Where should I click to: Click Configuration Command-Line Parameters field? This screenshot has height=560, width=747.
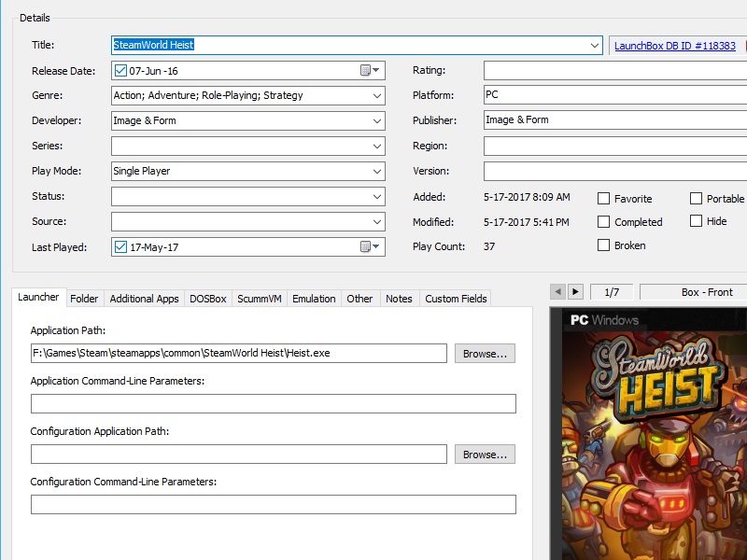(x=274, y=505)
